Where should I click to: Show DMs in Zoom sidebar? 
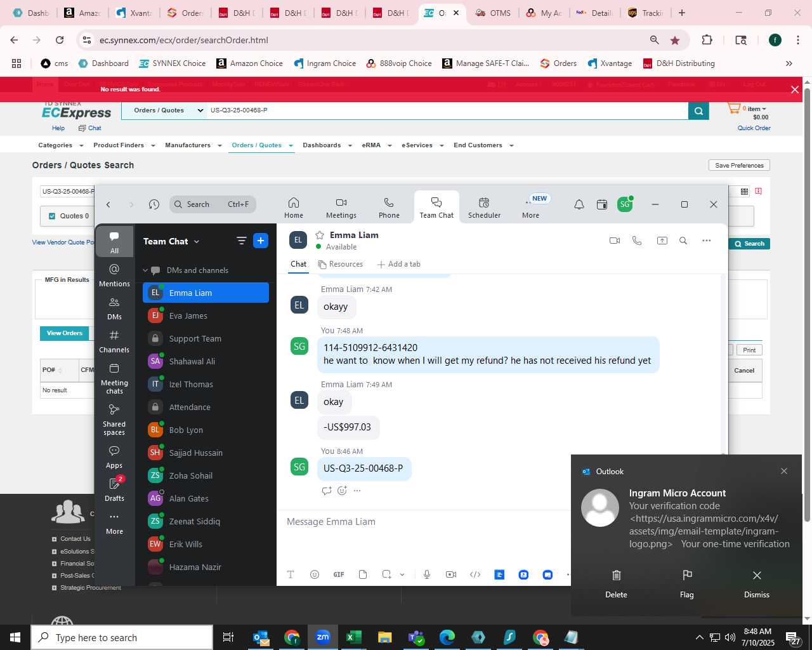pos(114,308)
